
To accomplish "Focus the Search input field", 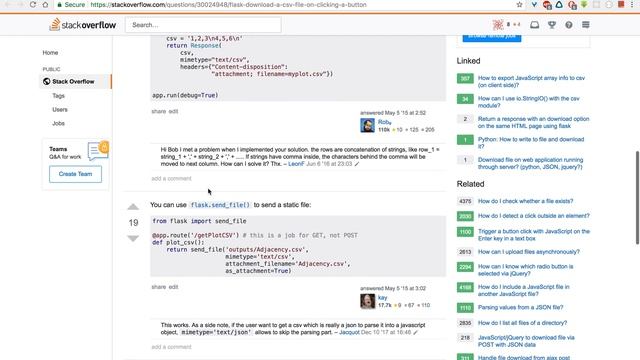I will pos(203,25).
